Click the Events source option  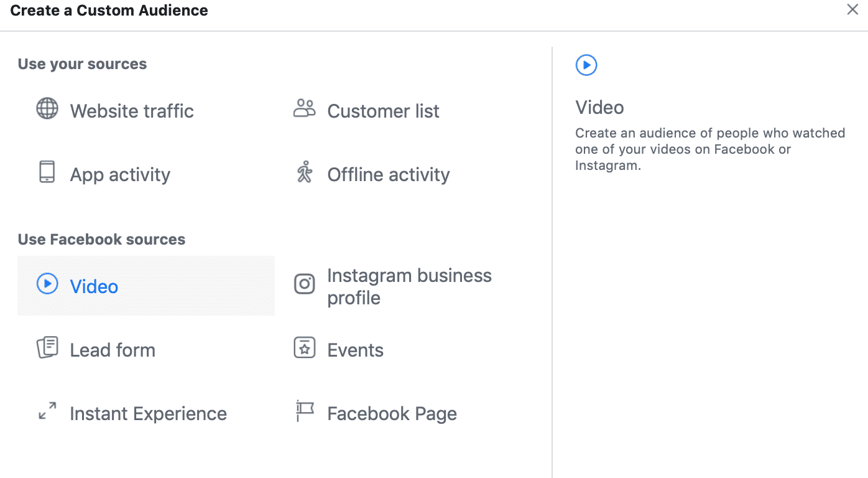click(355, 349)
